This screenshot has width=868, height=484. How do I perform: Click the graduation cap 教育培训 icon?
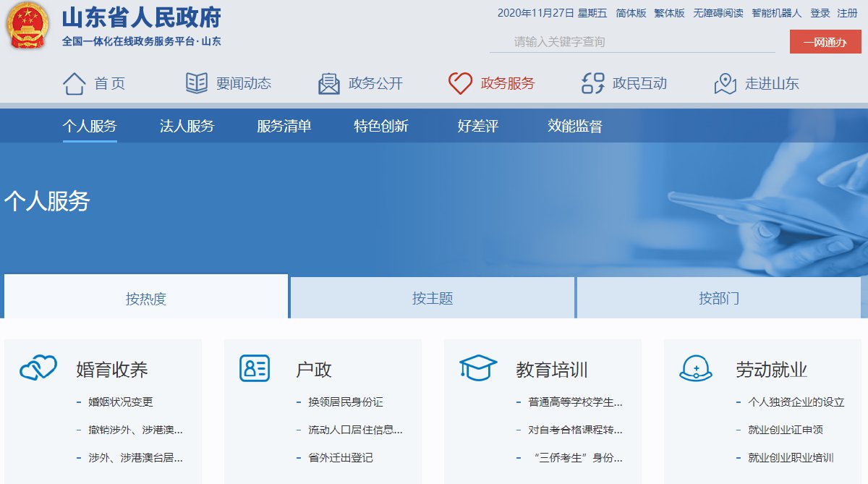[x=477, y=368]
